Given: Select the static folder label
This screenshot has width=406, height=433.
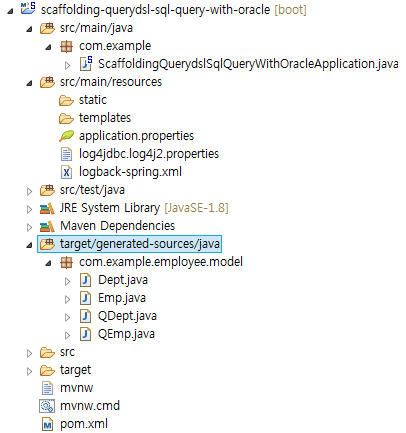Looking at the screenshot, I should pyautogui.click(x=93, y=100).
